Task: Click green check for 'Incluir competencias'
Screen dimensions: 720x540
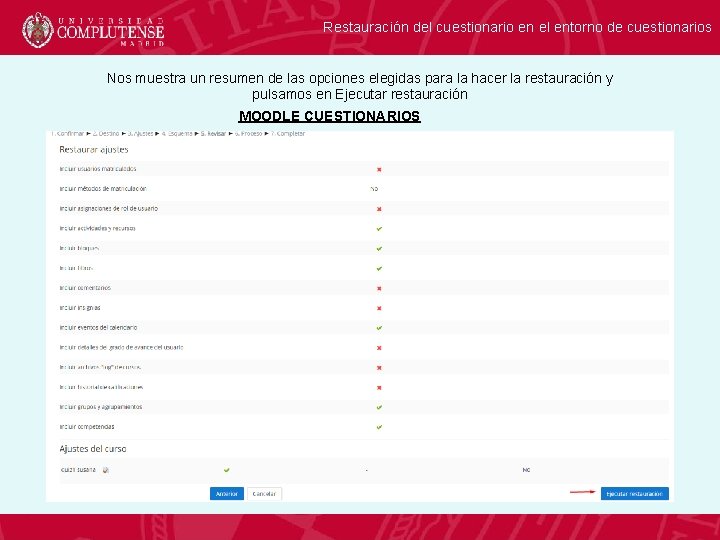Action: pos(379,427)
